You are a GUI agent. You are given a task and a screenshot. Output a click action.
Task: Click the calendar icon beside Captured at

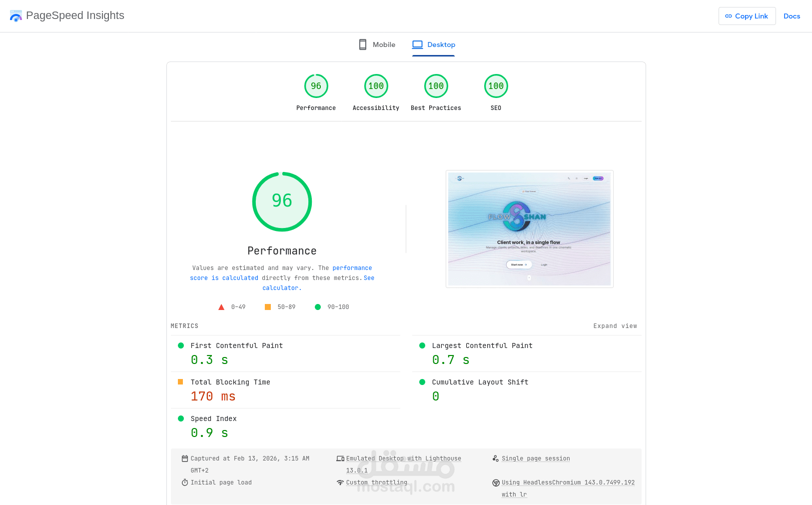185,458
